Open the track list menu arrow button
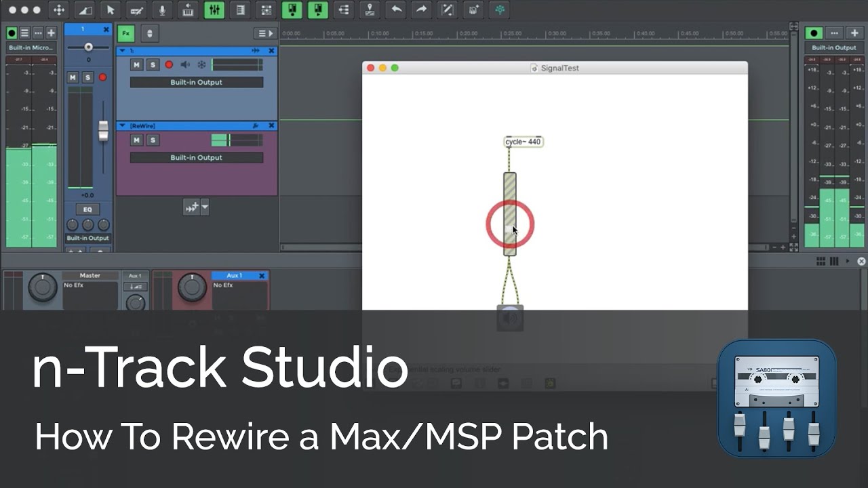This screenshot has width=868, height=488. click(x=265, y=33)
